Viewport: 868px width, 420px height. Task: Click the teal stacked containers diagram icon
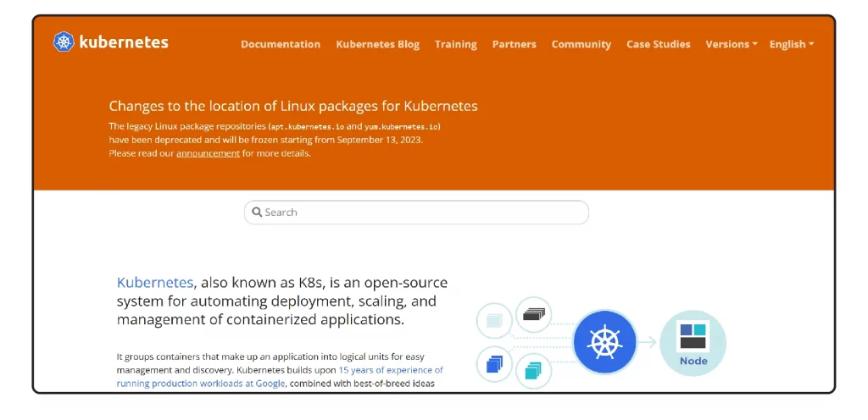[x=533, y=370]
